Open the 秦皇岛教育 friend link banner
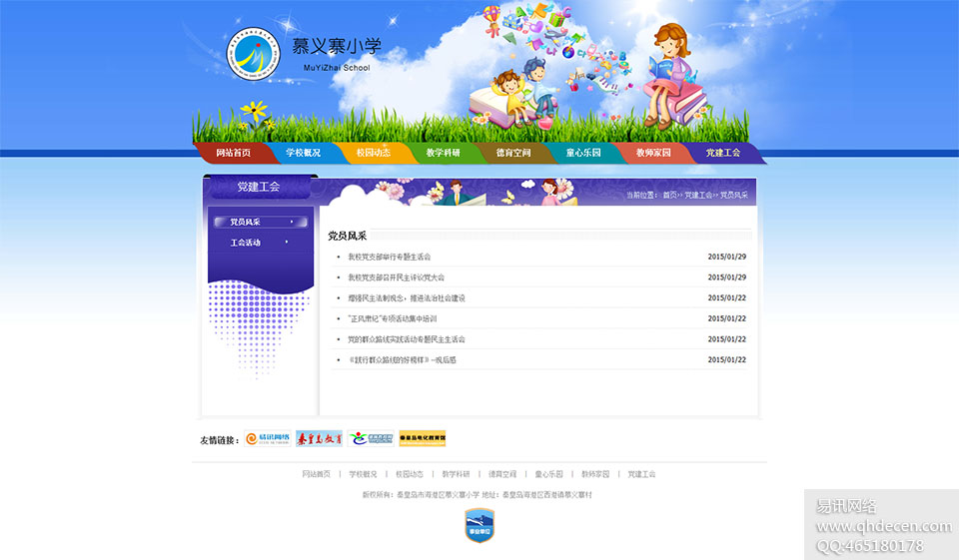Screen dimensions: 959x560 coord(319,438)
